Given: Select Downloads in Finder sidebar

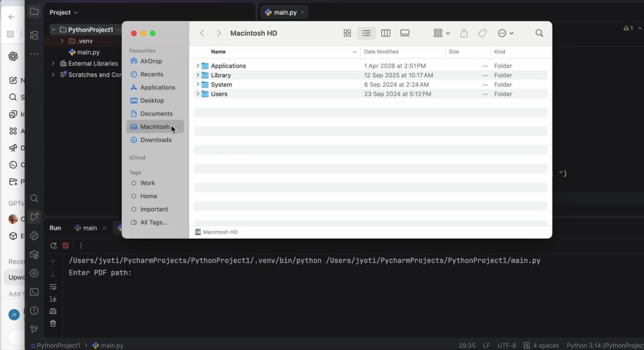Looking at the screenshot, I should tap(155, 140).
